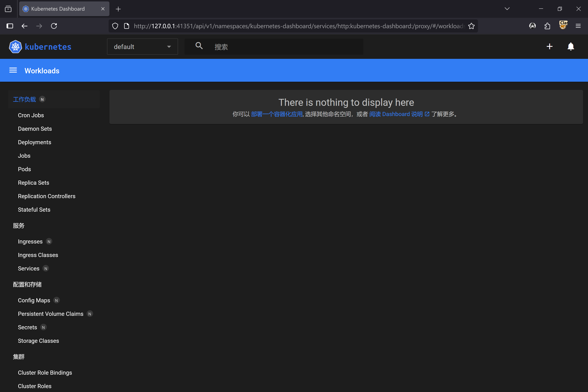Click the "There is nothing to display here" heading

(346, 103)
